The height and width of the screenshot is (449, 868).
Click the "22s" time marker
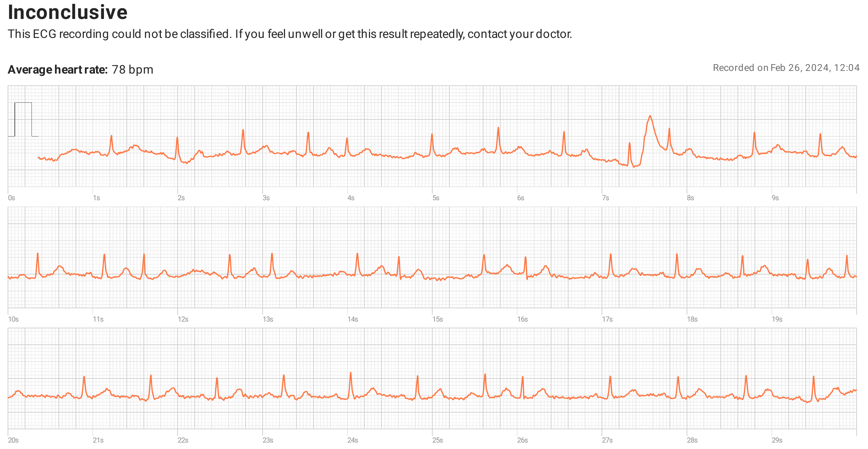point(183,440)
